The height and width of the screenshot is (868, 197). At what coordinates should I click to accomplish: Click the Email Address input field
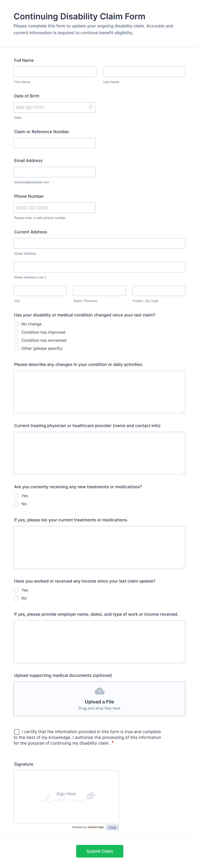tap(55, 172)
